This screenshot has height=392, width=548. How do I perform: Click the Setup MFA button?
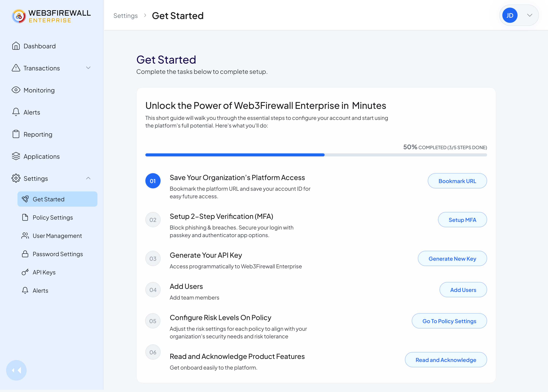(462, 220)
